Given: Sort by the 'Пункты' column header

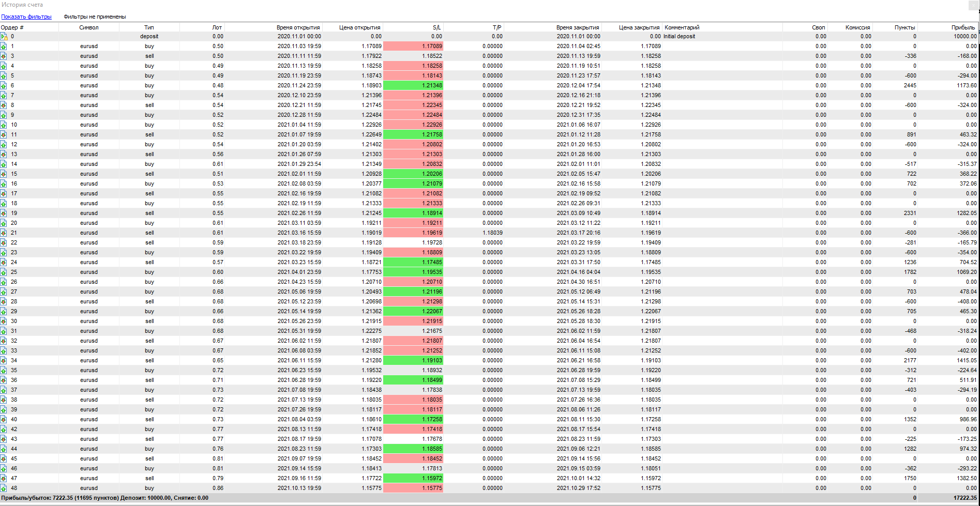Looking at the screenshot, I should click(x=904, y=27).
